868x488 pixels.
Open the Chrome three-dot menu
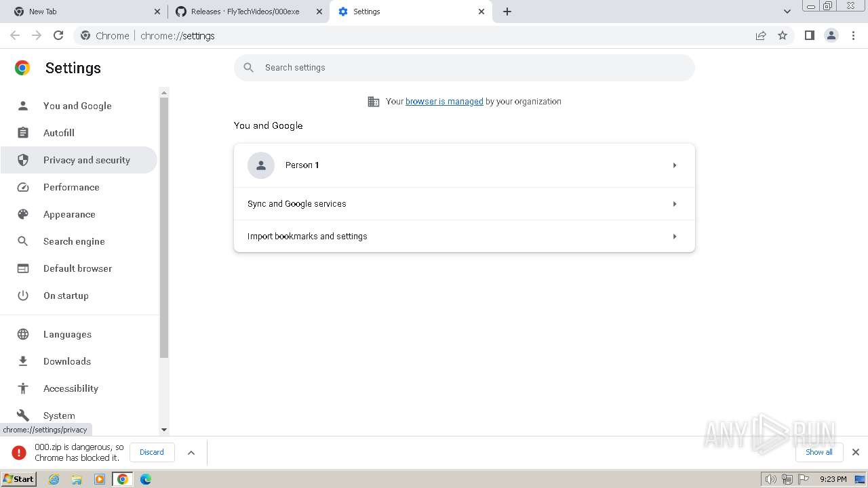854,35
